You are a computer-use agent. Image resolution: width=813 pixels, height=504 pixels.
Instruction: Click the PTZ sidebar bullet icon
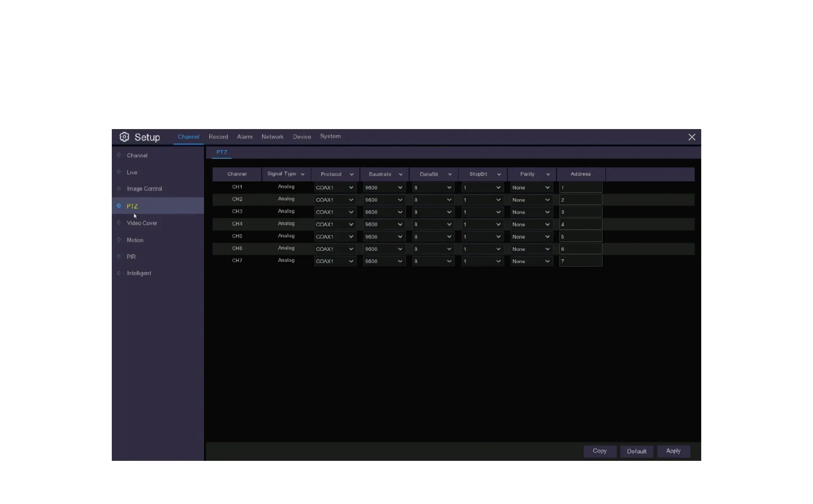pyautogui.click(x=119, y=206)
